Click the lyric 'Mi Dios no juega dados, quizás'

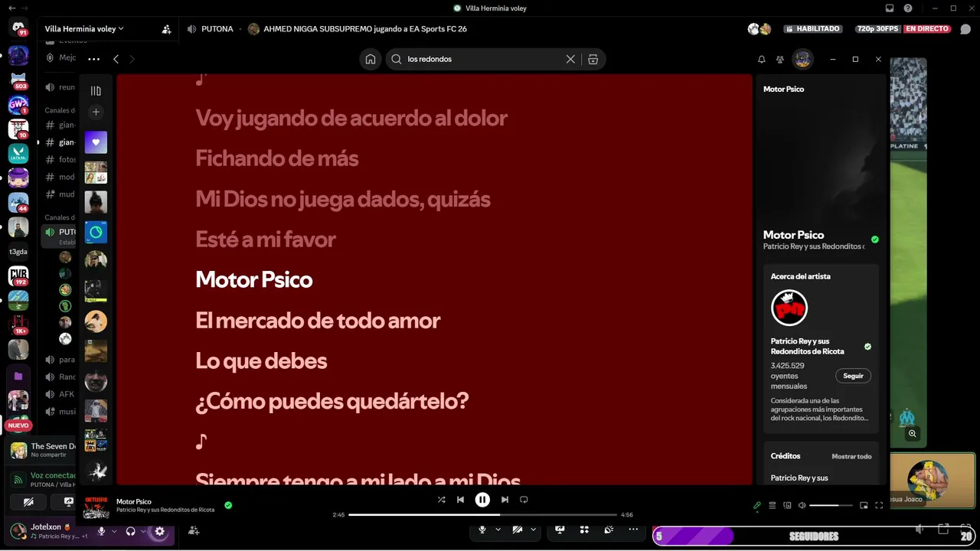pyautogui.click(x=343, y=199)
